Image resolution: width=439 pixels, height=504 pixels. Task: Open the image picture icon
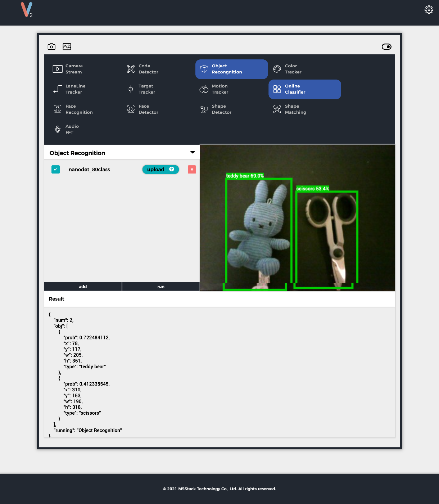[67, 46]
